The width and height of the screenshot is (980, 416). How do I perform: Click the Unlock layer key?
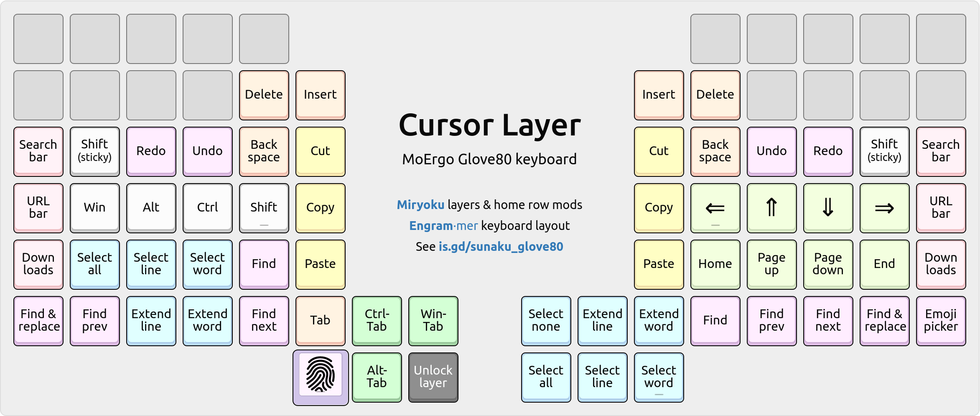coord(433,377)
